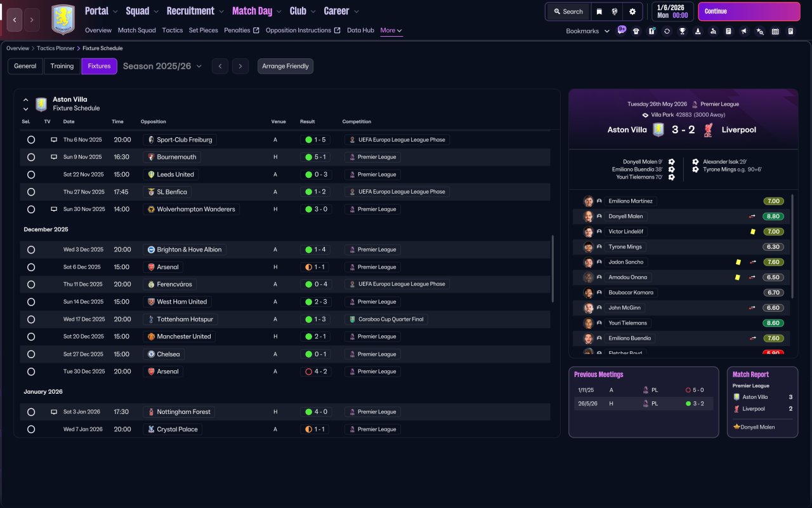Select the Manchester United fixture radio button
Viewport: 812px width, 508px height.
[x=31, y=337]
